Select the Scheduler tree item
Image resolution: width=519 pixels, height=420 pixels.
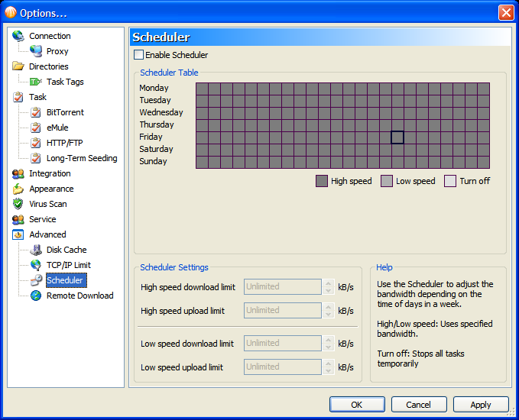66,280
